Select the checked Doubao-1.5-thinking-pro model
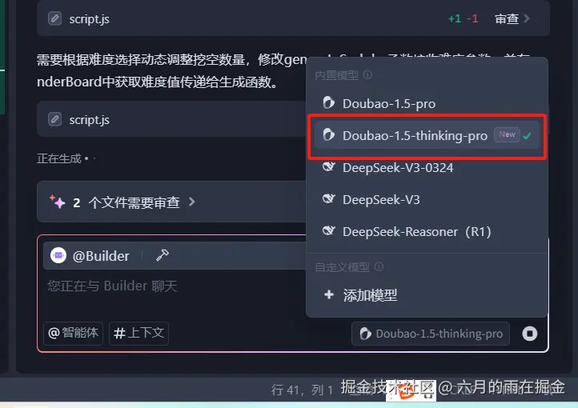The height and width of the screenshot is (408, 578). point(426,135)
